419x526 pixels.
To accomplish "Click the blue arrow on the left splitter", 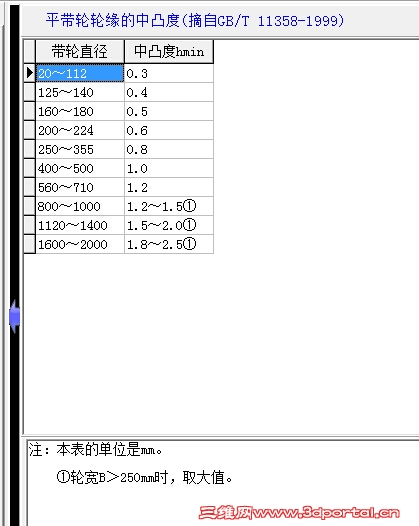I will [14, 316].
